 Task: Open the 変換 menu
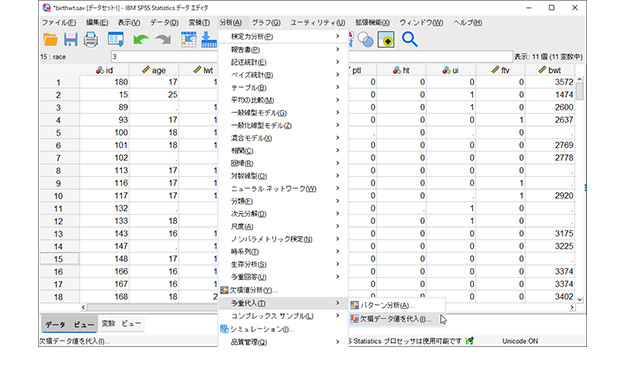click(199, 22)
